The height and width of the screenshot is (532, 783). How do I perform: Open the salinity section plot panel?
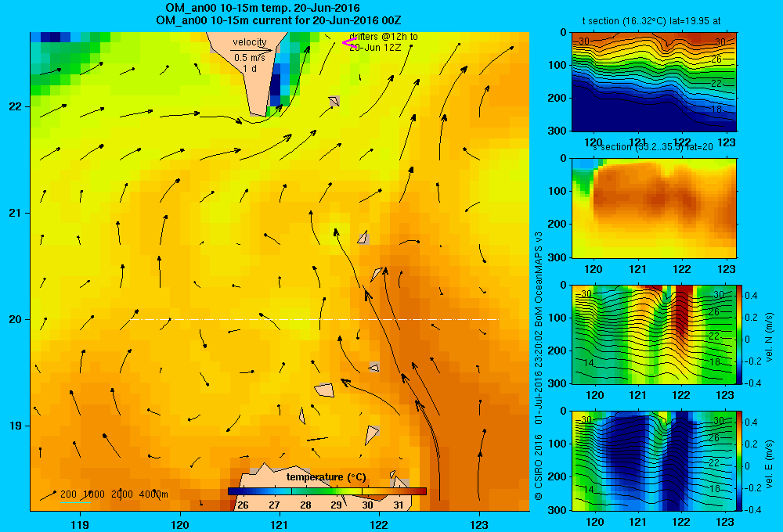(654, 208)
